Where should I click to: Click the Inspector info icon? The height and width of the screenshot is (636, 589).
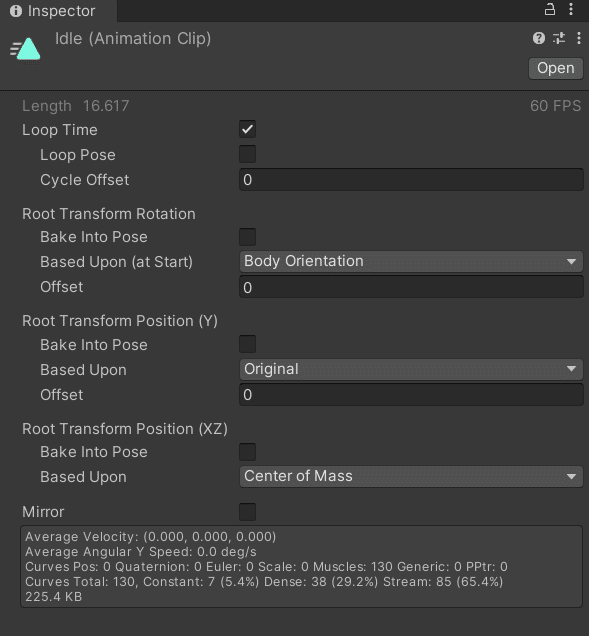click(16, 11)
